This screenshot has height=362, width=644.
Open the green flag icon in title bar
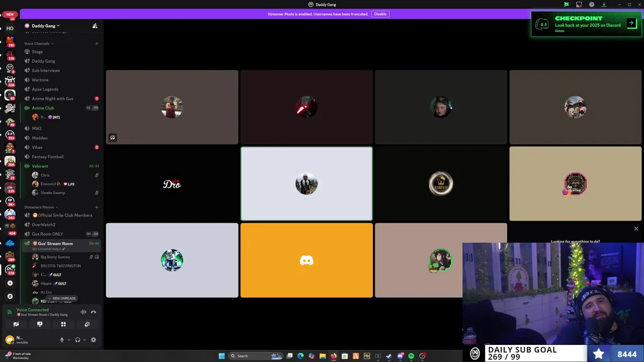click(x=566, y=5)
